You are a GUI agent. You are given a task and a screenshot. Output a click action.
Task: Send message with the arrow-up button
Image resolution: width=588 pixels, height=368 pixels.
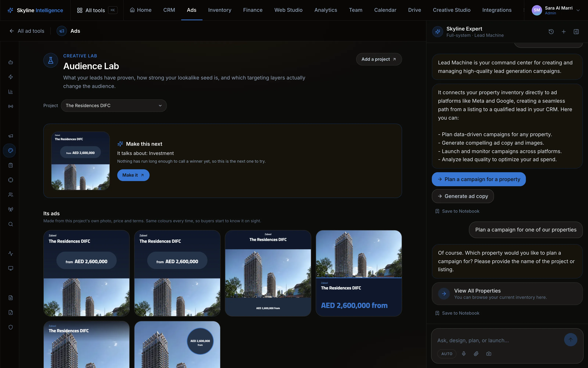coord(571,339)
